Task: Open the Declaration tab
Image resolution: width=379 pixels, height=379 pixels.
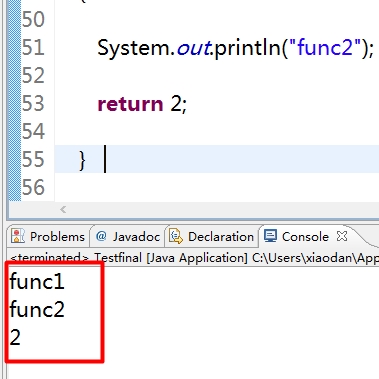Action: (211, 237)
